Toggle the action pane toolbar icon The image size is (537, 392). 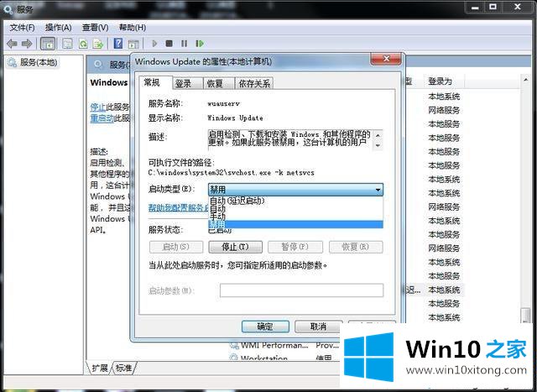pyautogui.click(x=133, y=44)
